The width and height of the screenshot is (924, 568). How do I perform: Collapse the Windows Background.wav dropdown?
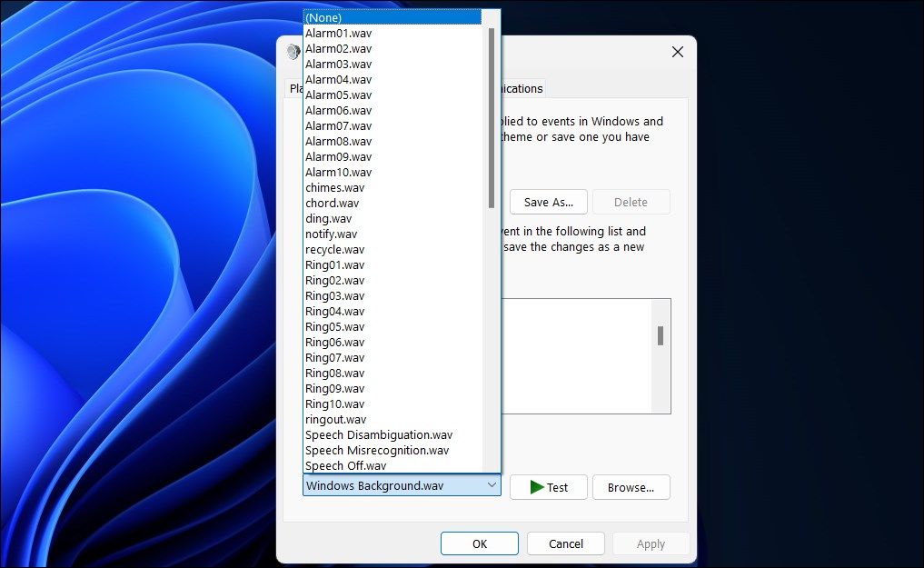[492, 484]
